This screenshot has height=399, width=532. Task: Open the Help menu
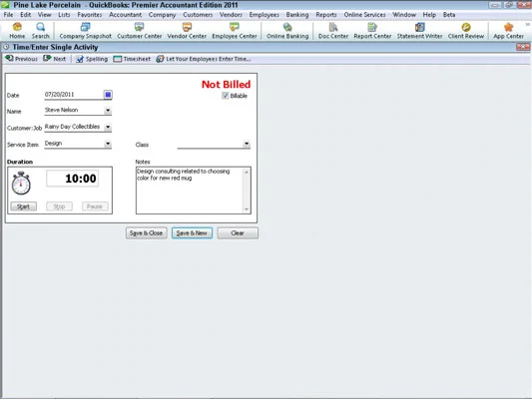[429, 15]
